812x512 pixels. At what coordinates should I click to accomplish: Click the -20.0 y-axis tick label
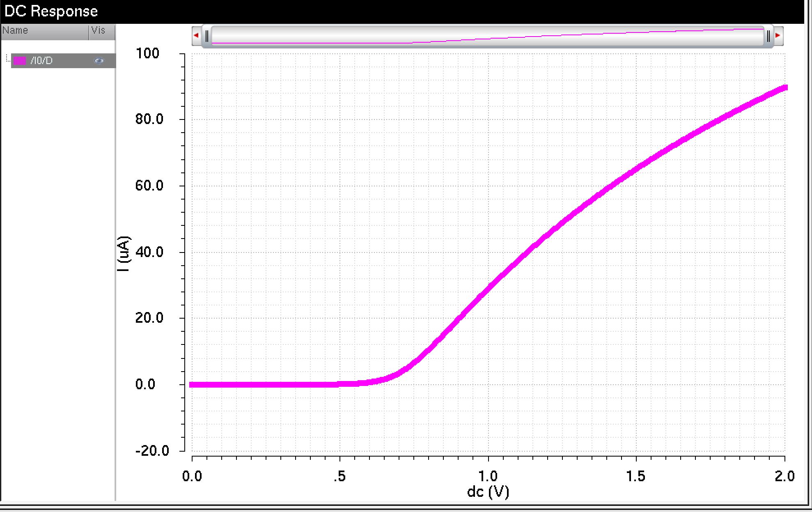pyautogui.click(x=152, y=451)
